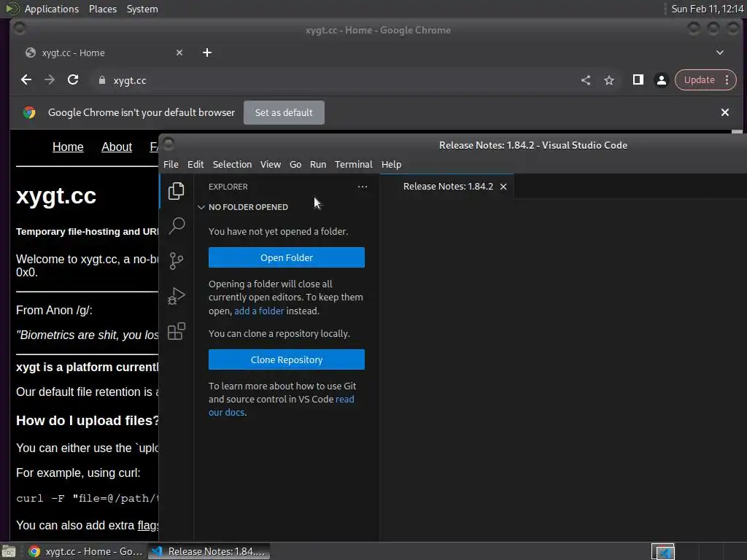The height and width of the screenshot is (560, 747).
Task: Open the Extensions view in VS Code
Action: 177,331
